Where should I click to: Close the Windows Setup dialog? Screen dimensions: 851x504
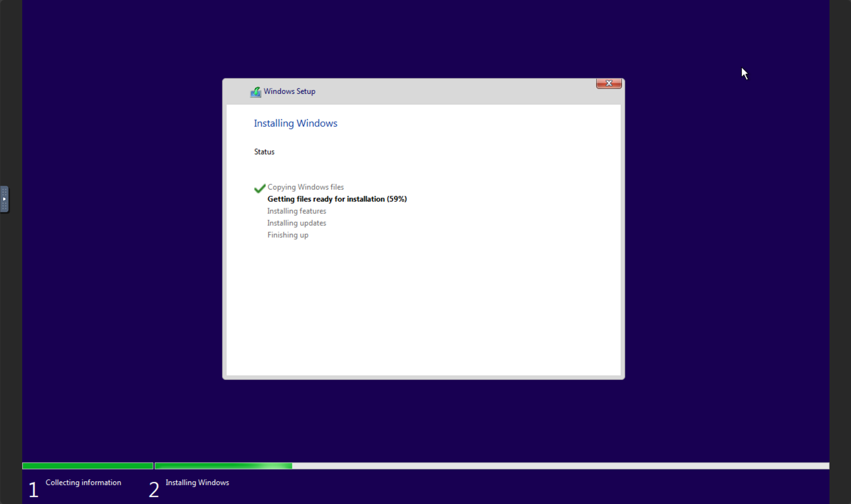(608, 83)
